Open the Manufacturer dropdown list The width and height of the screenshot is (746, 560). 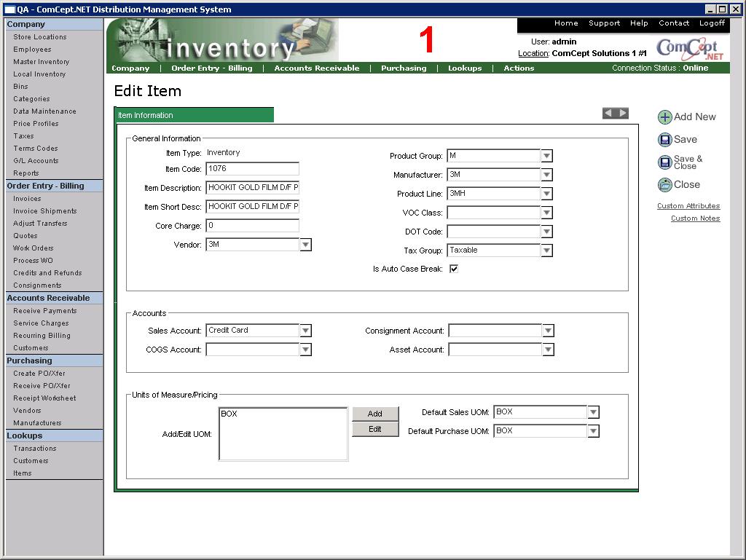(546, 175)
